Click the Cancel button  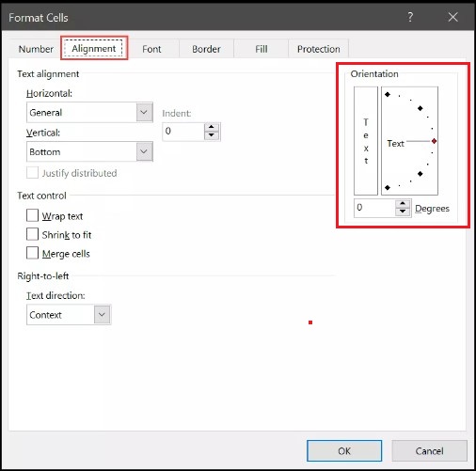click(x=429, y=450)
